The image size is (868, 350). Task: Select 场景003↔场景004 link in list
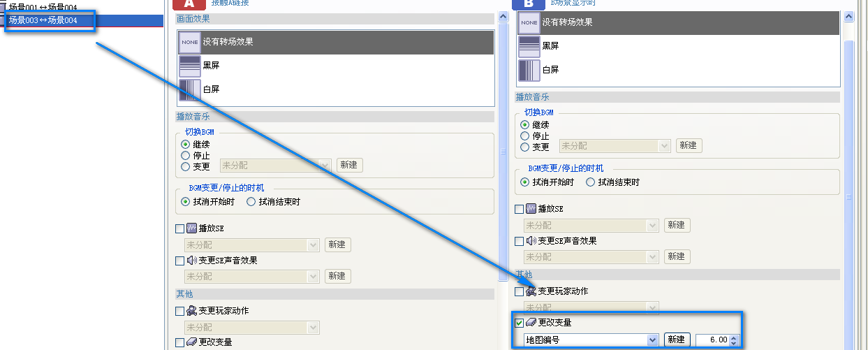pos(82,20)
